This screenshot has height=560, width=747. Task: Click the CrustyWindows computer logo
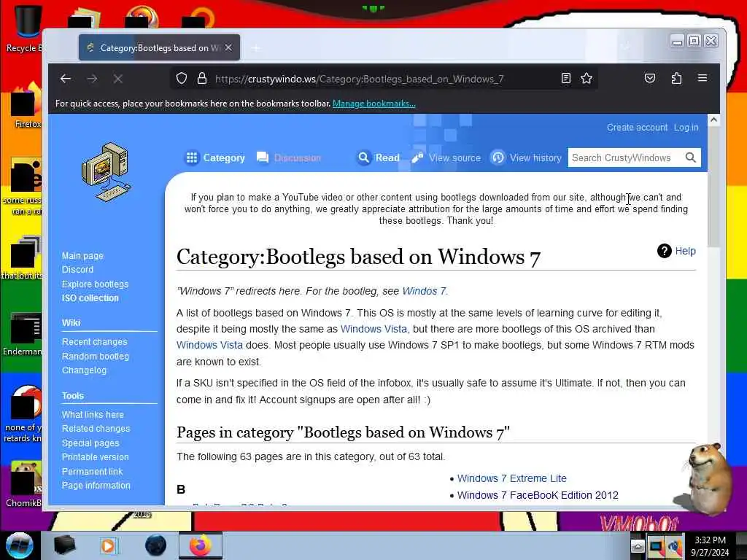tap(107, 172)
